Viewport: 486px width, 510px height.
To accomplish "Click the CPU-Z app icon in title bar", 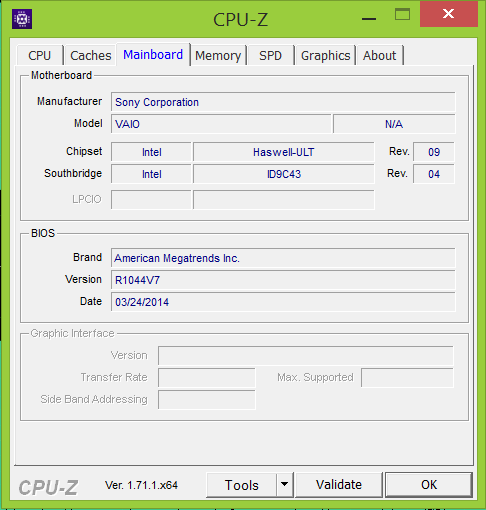I will coord(22,19).
